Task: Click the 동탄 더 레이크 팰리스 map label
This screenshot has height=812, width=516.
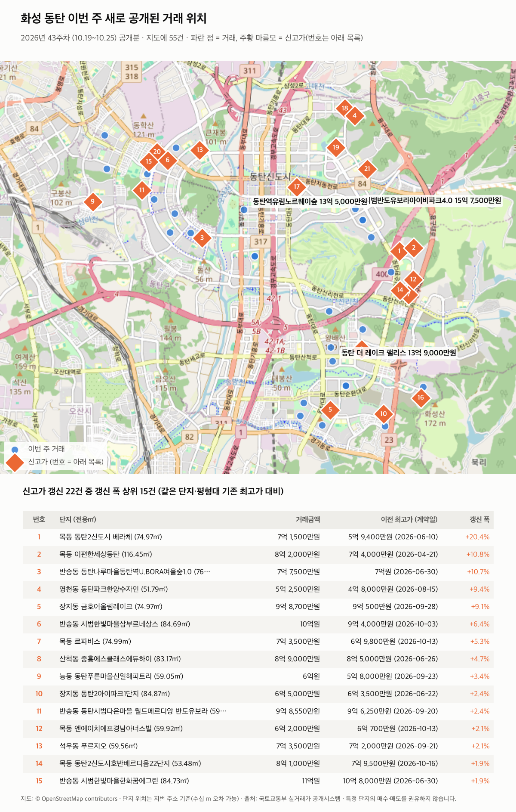Action: coord(399,352)
